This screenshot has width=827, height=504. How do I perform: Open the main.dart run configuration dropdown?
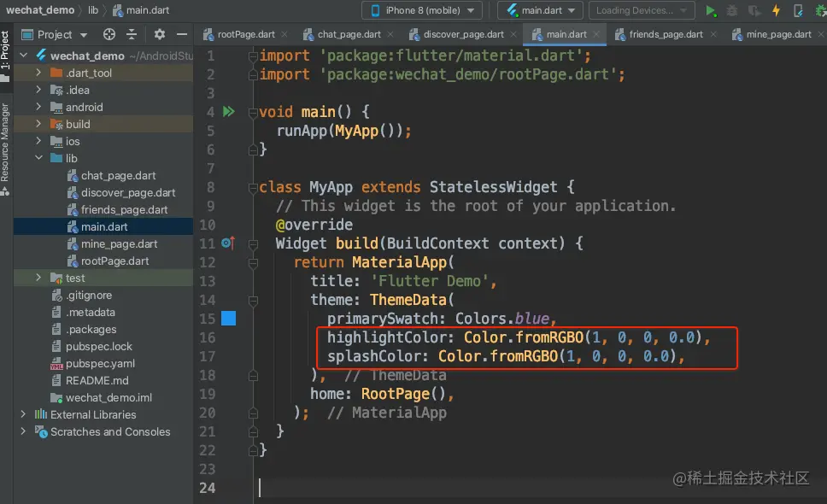point(541,10)
